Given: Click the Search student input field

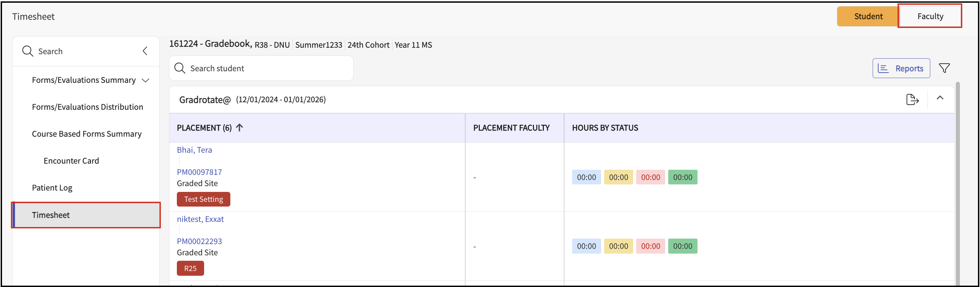Looking at the screenshot, I should [266, 68].
